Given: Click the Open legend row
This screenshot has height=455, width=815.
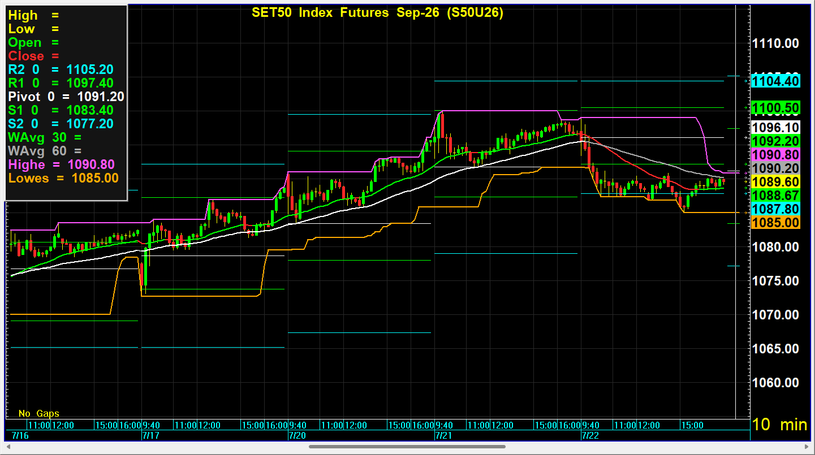Looking at the screenshot, I should point(33,43).
